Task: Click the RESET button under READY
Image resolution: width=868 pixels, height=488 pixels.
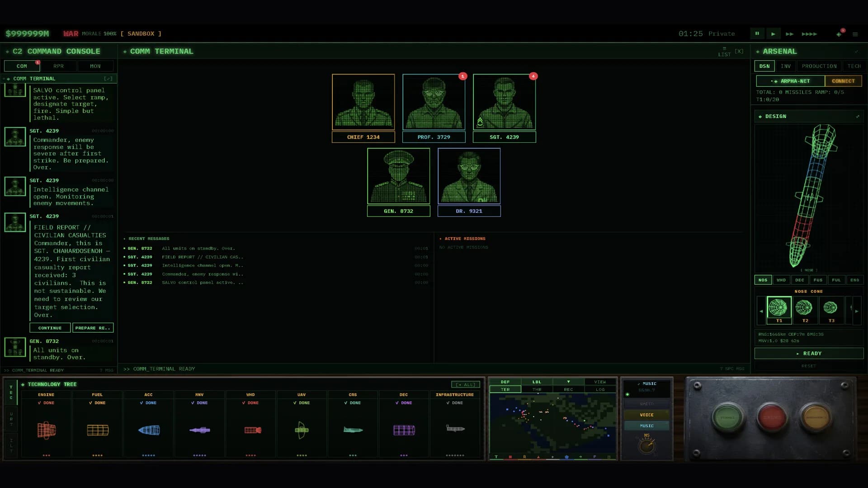Action: pyautogui.click(x=809, y=366)
